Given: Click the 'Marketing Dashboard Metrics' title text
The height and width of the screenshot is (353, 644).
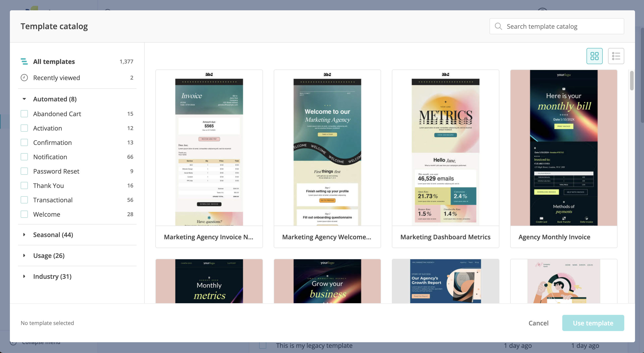Looking at the screenshot, I should click(445, 237).
